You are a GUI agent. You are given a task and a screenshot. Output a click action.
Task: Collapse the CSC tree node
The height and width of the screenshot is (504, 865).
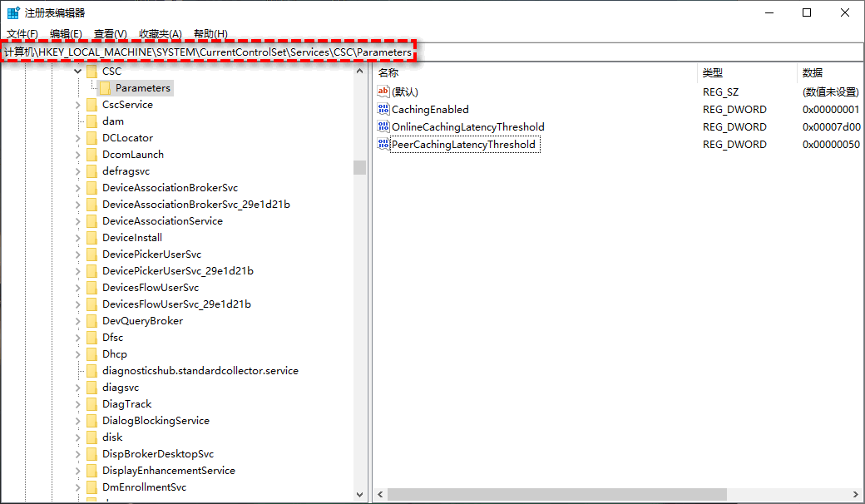[78, 72]
